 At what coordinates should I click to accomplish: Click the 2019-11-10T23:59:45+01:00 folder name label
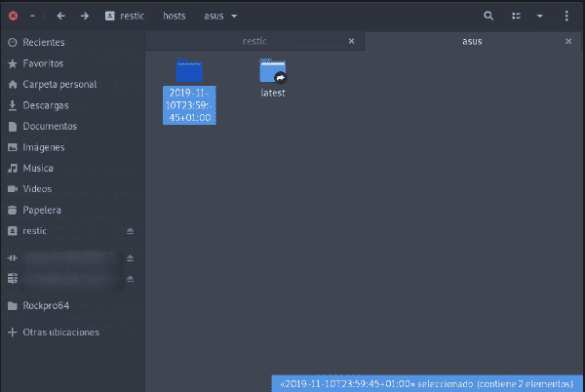(189, 105)
